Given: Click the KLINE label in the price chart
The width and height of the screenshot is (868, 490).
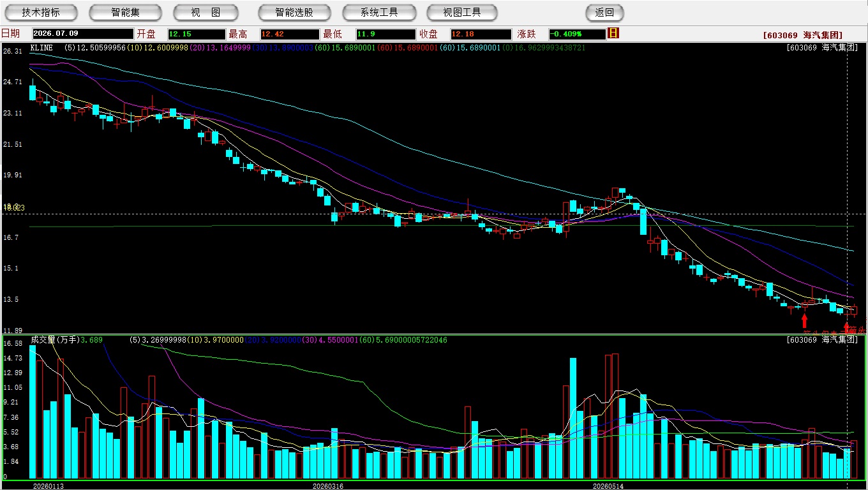Looking at the screenshot, I should click(x=41, y=48).
